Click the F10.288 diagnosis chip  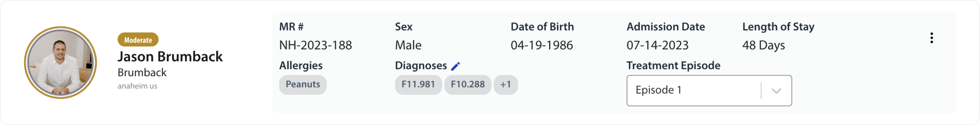click(468, 84)
